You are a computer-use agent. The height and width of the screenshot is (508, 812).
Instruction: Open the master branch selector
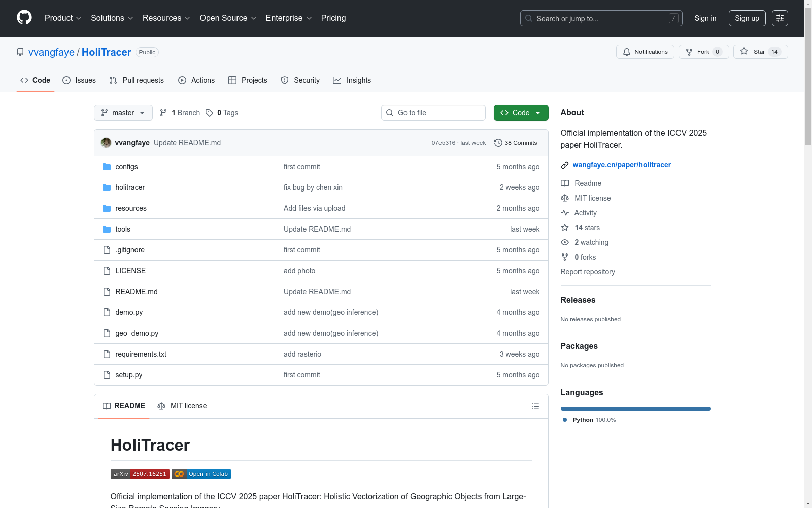tap(123, 113)
